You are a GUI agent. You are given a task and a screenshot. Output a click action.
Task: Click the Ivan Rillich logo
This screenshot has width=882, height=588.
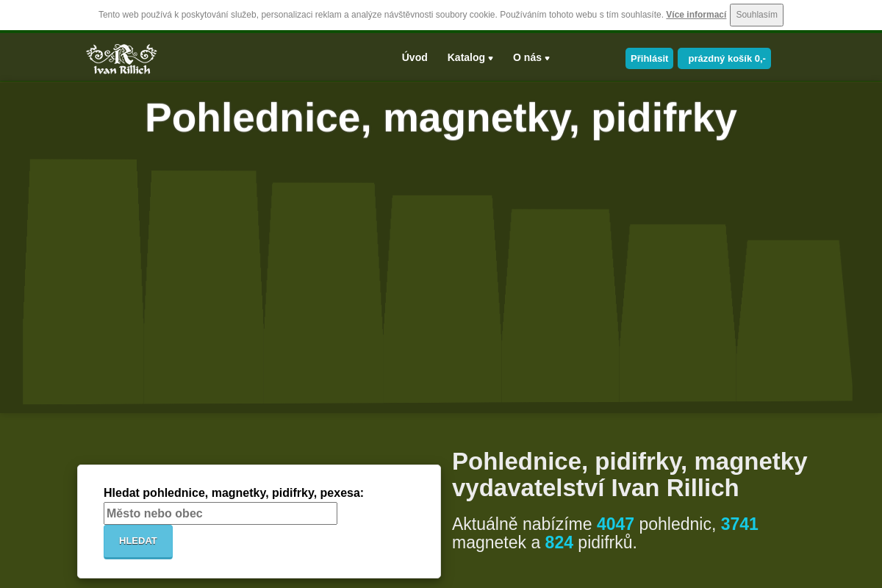pyautogui.click(x=121, y=59)
